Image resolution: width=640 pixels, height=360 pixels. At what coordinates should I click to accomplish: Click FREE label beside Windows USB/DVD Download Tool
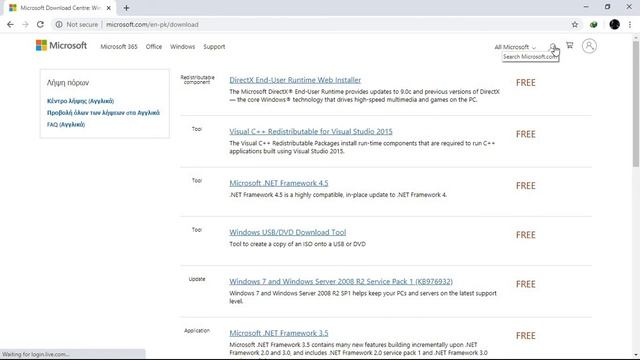[526, 235]
